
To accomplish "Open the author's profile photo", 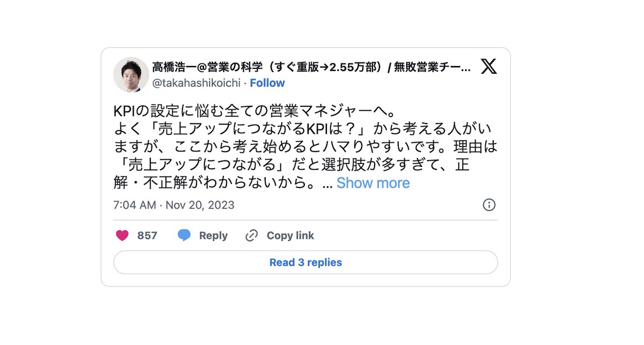I will [x=131, y=75].
